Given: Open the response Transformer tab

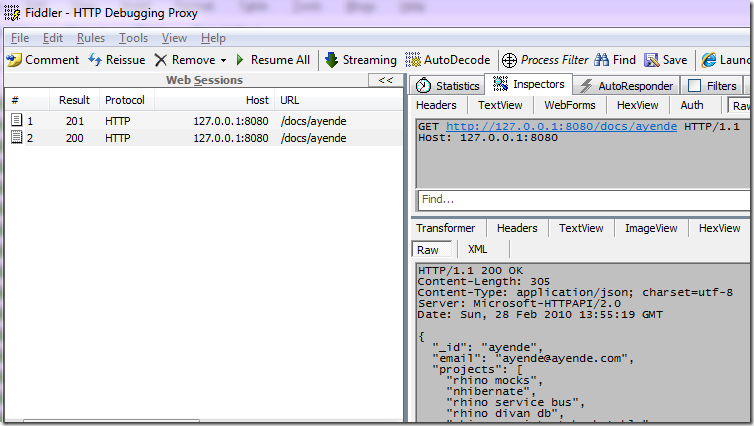Looking at the screenshot, I should point(445,228).
